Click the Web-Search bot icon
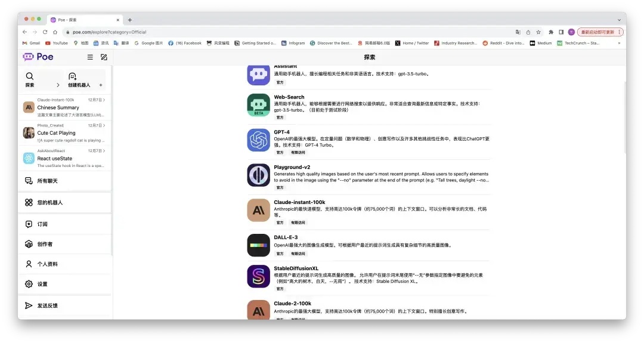Image resolution: width=644 pixels, height=343 pixels. tap(258, 105)
